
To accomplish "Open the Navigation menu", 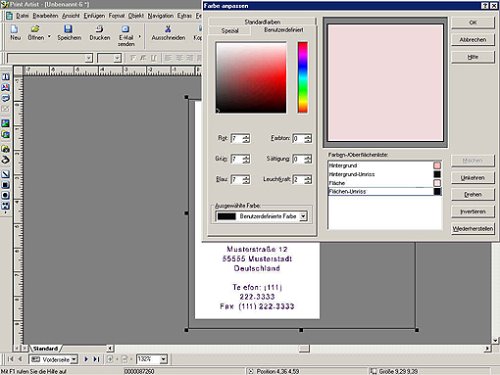I will point(161,16).
